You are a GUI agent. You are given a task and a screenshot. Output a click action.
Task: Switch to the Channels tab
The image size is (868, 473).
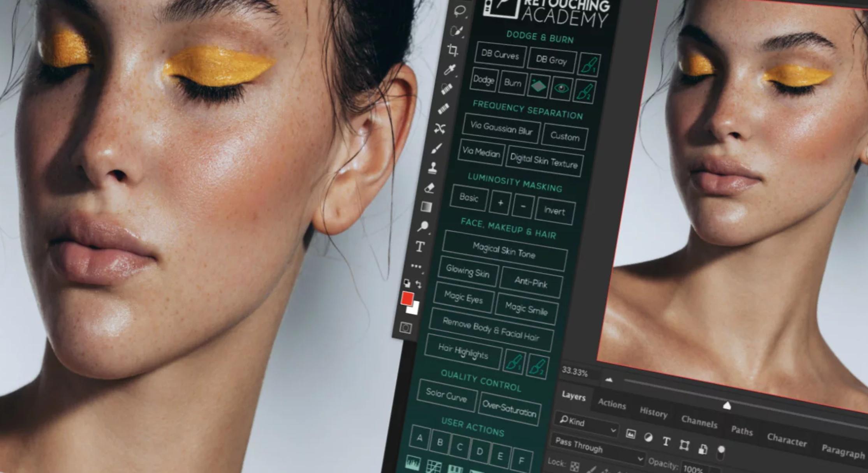point(699,422)
